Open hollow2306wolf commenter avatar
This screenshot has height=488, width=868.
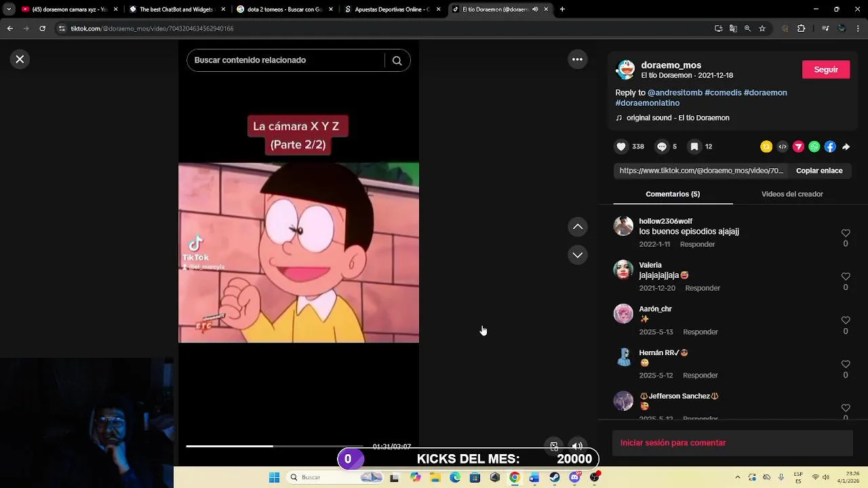623,226
